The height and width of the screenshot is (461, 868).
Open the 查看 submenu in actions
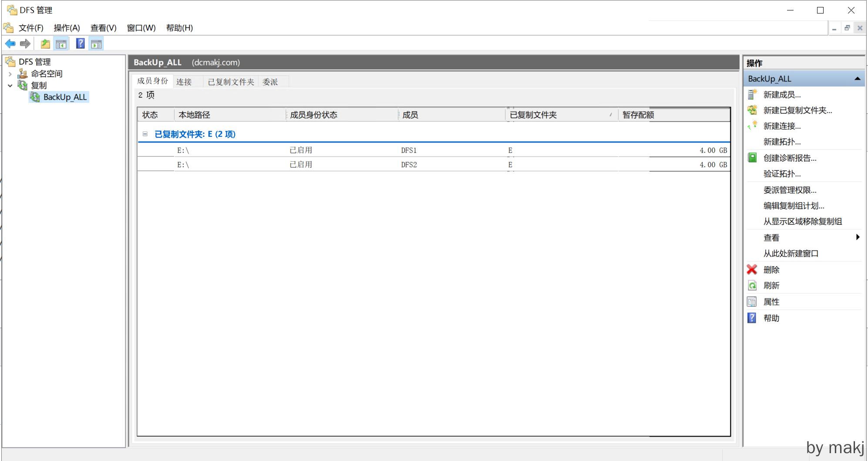coord(771,237)
